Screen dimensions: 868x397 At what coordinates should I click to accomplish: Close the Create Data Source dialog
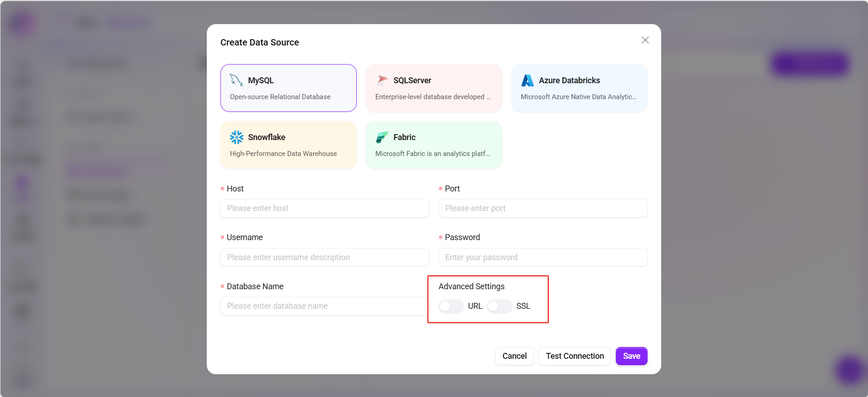tap(645, 40)
